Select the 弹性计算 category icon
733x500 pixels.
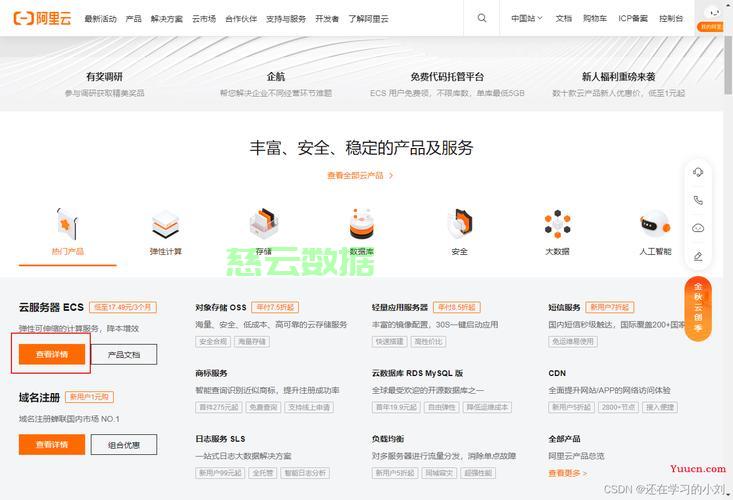165,225
